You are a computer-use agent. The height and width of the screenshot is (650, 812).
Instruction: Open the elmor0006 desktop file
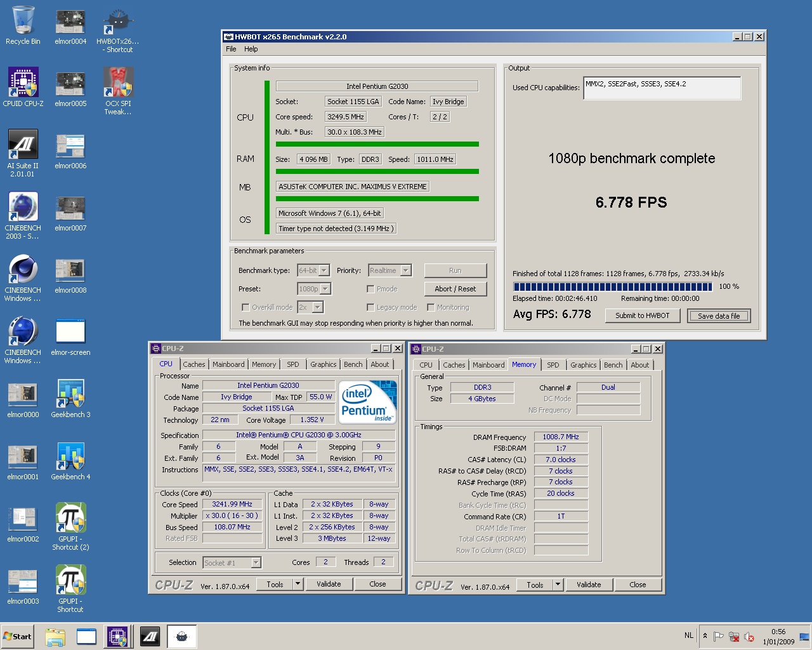(x=70, y=151)
